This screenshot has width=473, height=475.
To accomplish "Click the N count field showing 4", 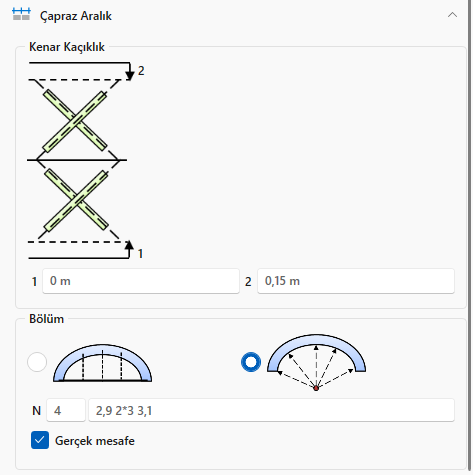I will tap(66, 410).
